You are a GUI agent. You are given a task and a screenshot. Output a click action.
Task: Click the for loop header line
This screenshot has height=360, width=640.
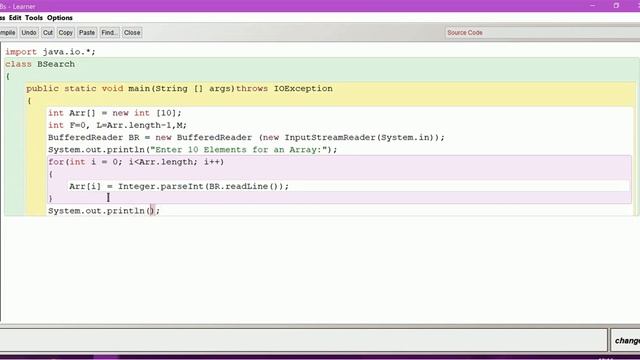click(x=136, y=162)
